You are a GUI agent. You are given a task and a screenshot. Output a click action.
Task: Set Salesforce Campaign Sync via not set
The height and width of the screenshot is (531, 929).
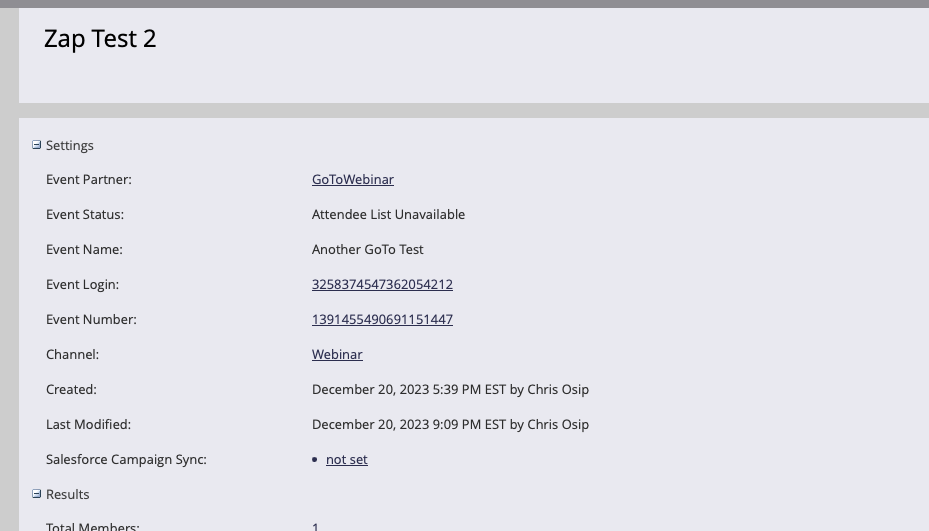pos(347,460)
